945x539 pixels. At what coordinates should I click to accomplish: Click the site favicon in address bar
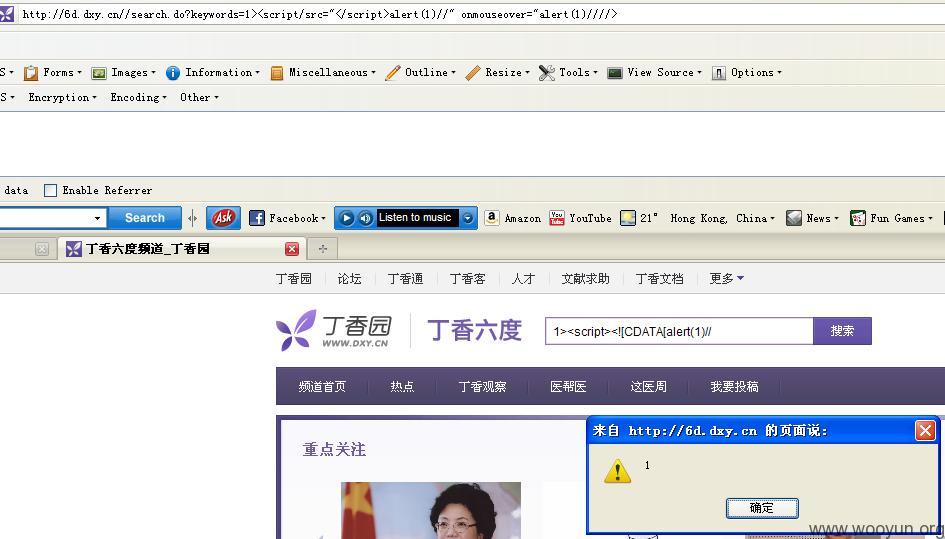[6, 14]
